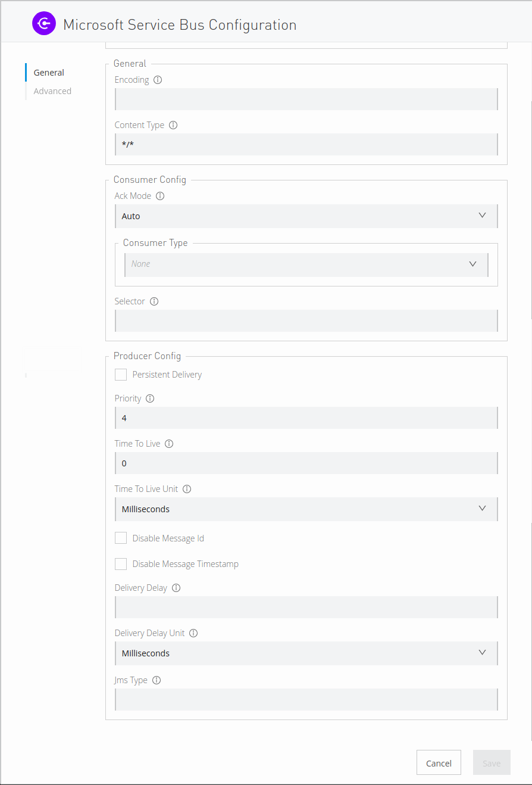Enable Persistent Delivery
The image size is (532, 785).
point(121,374)
